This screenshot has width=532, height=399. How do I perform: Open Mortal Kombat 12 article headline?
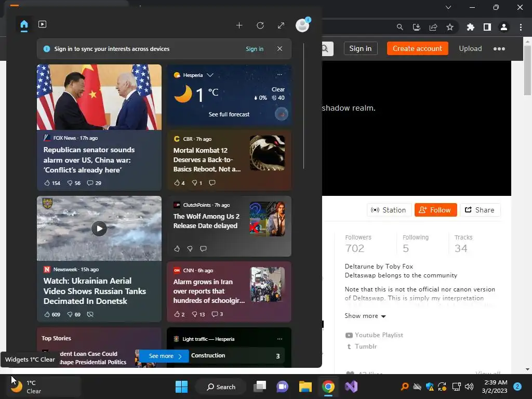(x=207, y=159)
